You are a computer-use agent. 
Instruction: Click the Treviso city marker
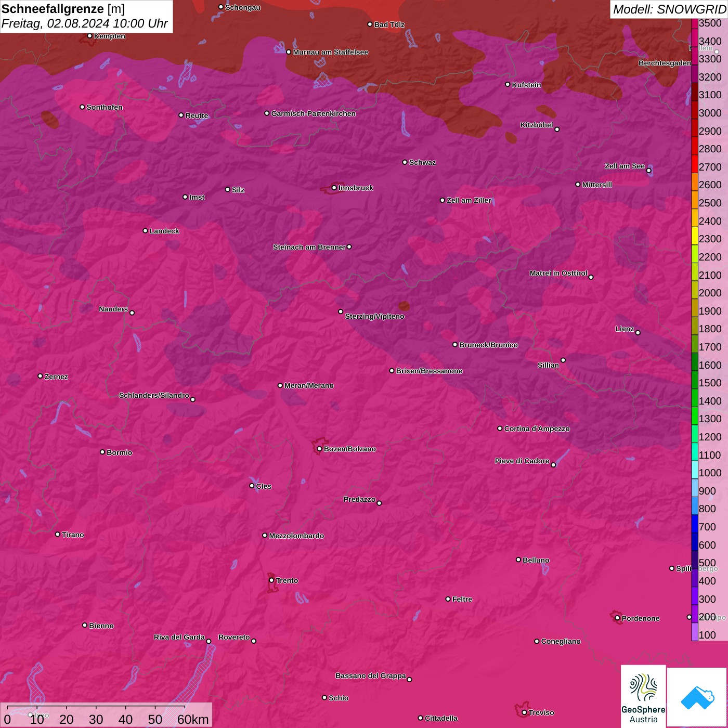(x=524, y=712)
